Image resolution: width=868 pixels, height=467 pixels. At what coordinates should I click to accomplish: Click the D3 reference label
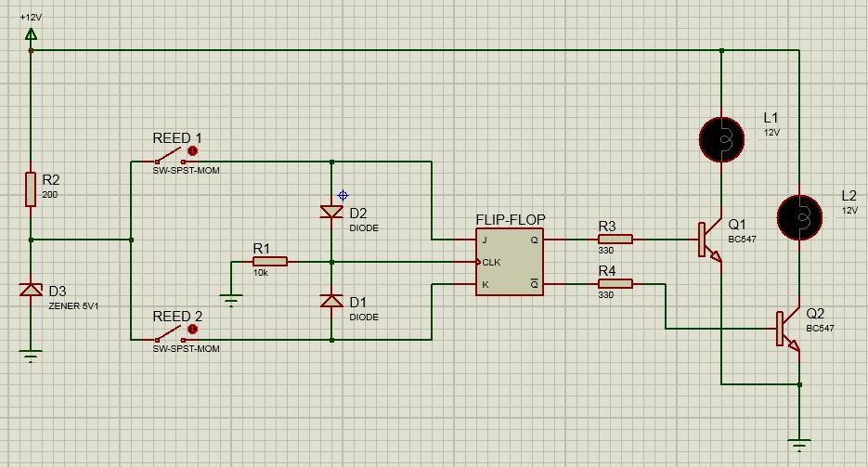click(x=57, y=291)
